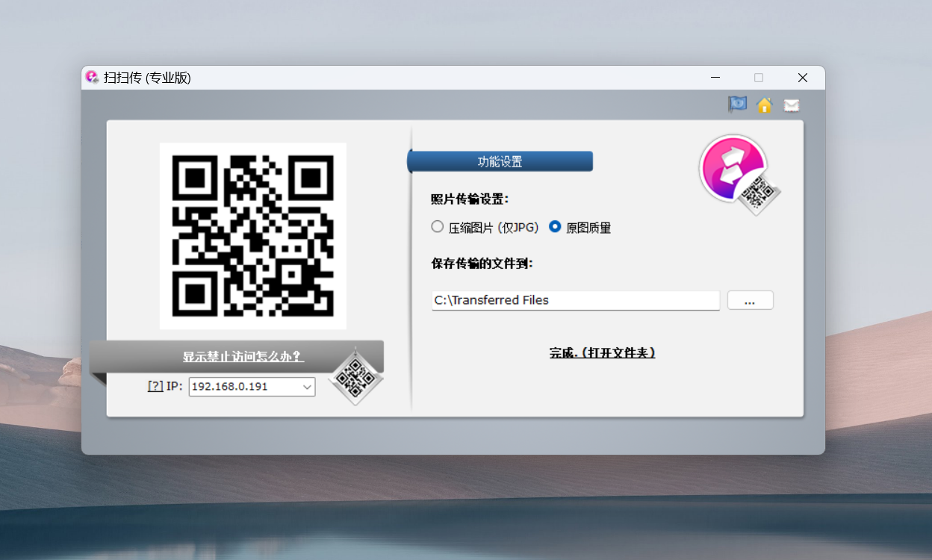Click the mail envelope icon
The width and height of the screenshot is (932, 560).
[791, 105]
